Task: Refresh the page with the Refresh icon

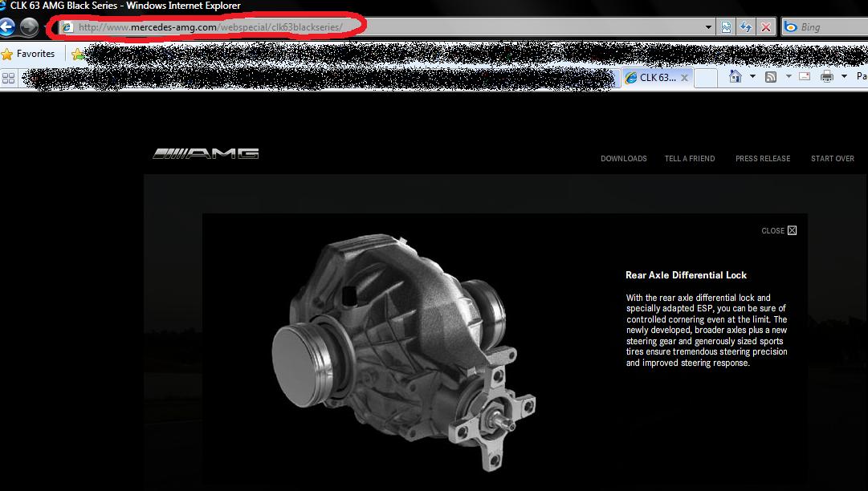Action: pyautogui.click(x=746, y=27)
